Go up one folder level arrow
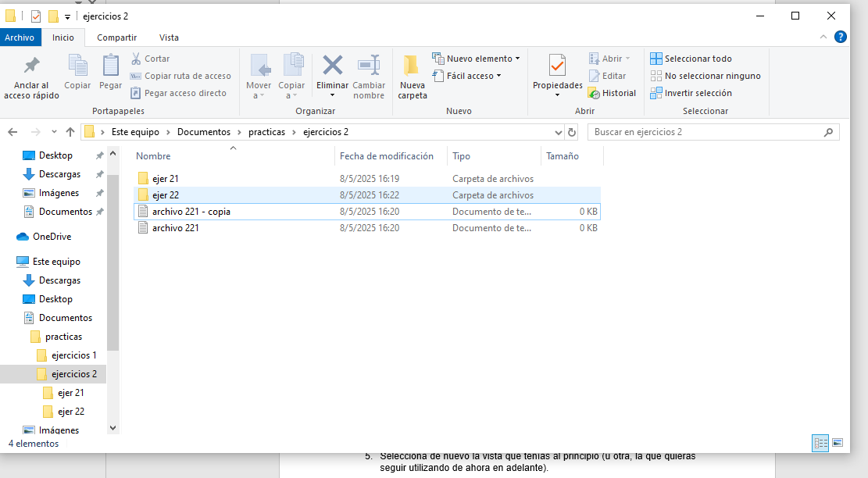The height and width of the screenshot is (478, 868). tap(70, 132)
